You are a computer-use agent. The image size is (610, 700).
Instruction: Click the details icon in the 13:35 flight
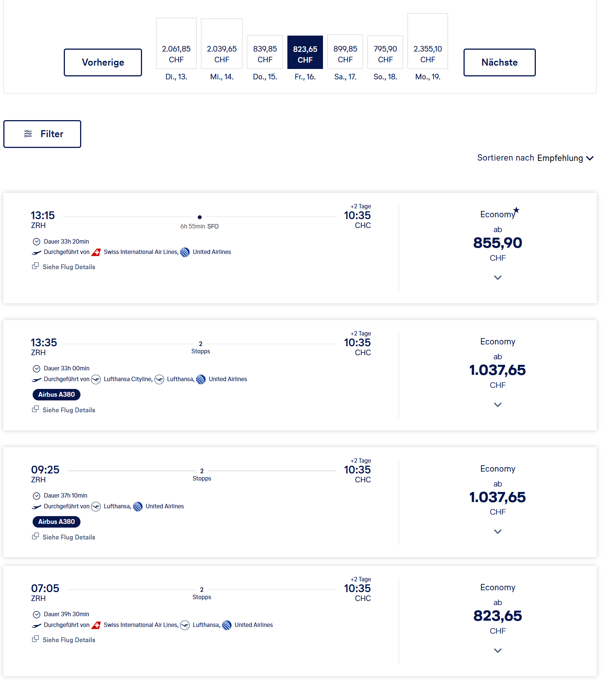coord(36,409)
